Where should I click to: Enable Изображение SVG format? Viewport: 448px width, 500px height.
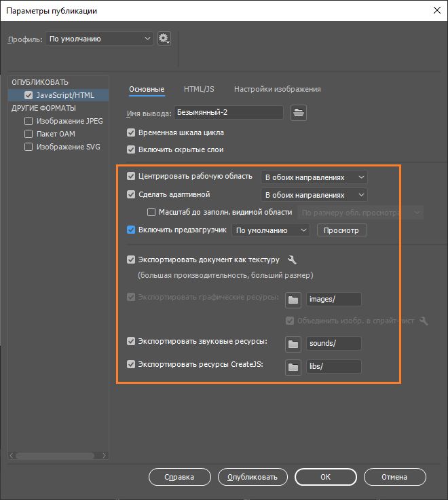point(29,147)
